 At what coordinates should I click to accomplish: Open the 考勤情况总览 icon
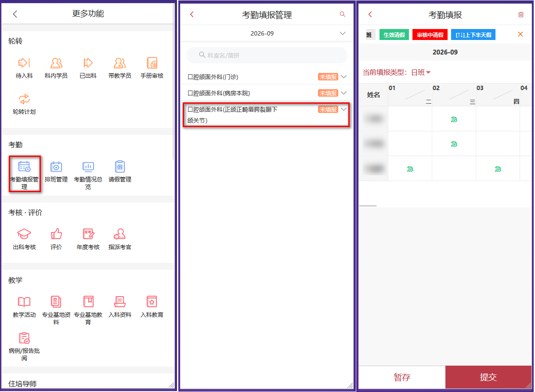tap(88, 167)
